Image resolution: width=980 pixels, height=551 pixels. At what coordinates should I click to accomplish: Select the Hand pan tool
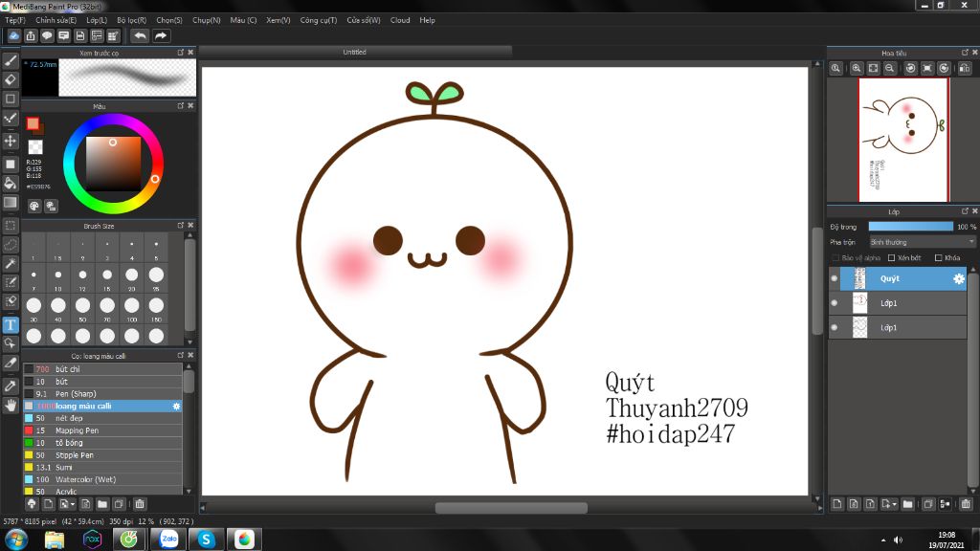point(10,406)
